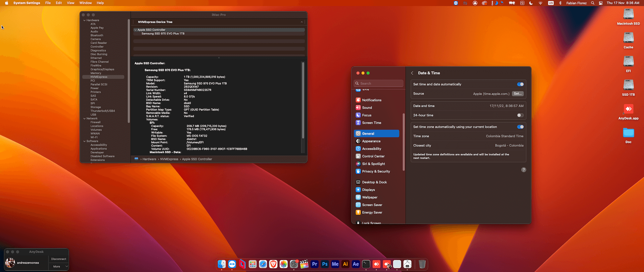Screen dimensions: 644x272
Task: Select Displays in settings sidebar
Action: 368,190
